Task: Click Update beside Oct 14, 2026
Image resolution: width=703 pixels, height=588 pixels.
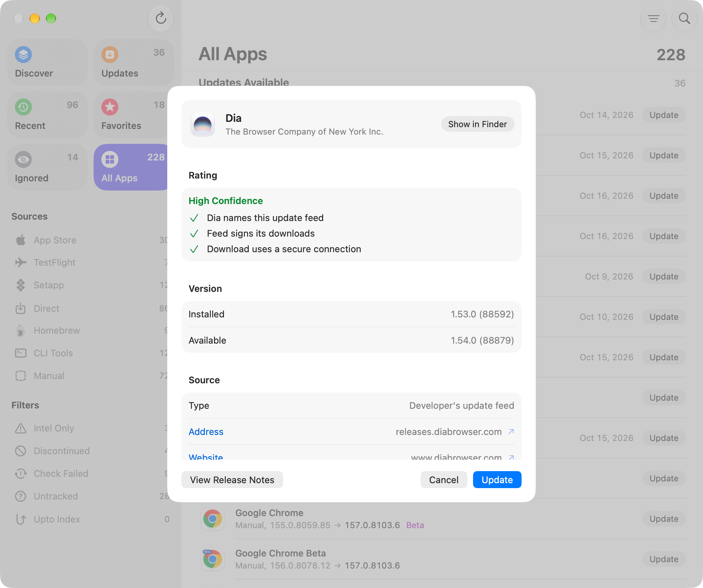Action: [x=664, y=115]
